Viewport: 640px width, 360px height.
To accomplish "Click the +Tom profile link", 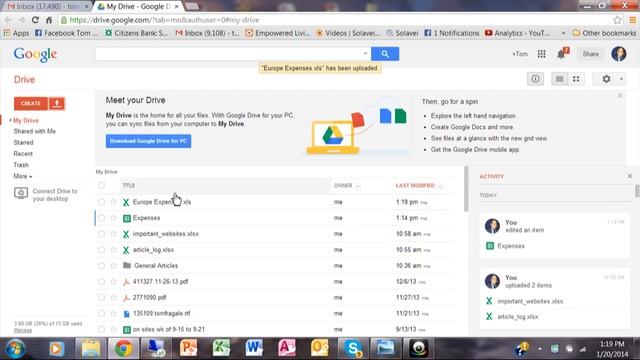I will coord(520,54).
